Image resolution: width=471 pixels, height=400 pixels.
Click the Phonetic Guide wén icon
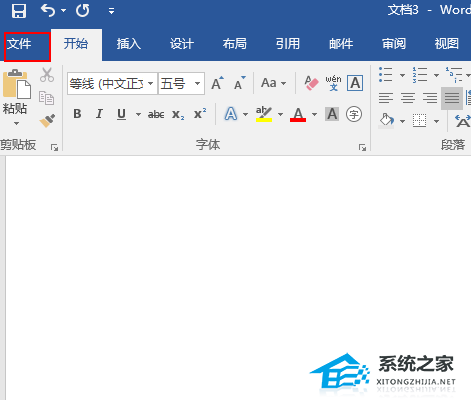pyautogui.click(x=333, y=83)
